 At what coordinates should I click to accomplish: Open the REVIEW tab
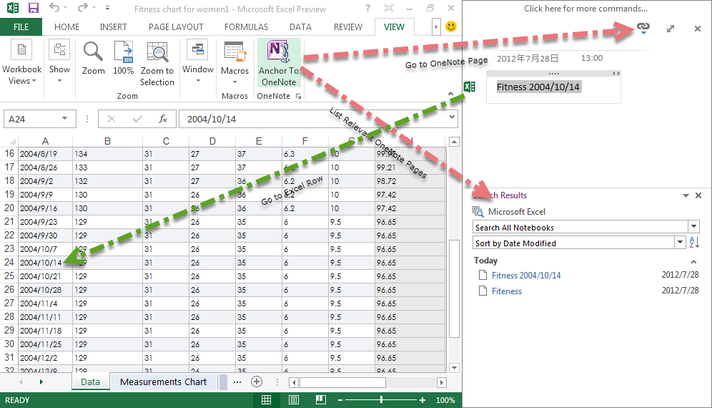coord(348,27)
